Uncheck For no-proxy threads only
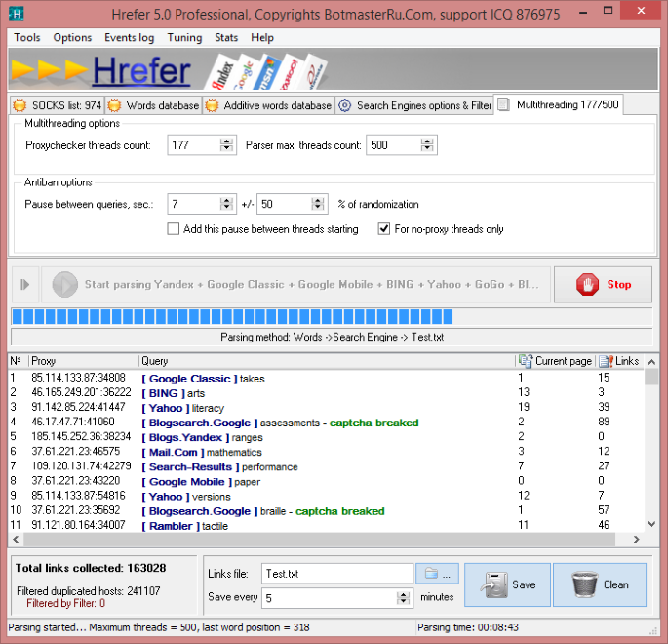668x644 pixels. [x=384, y=229]
